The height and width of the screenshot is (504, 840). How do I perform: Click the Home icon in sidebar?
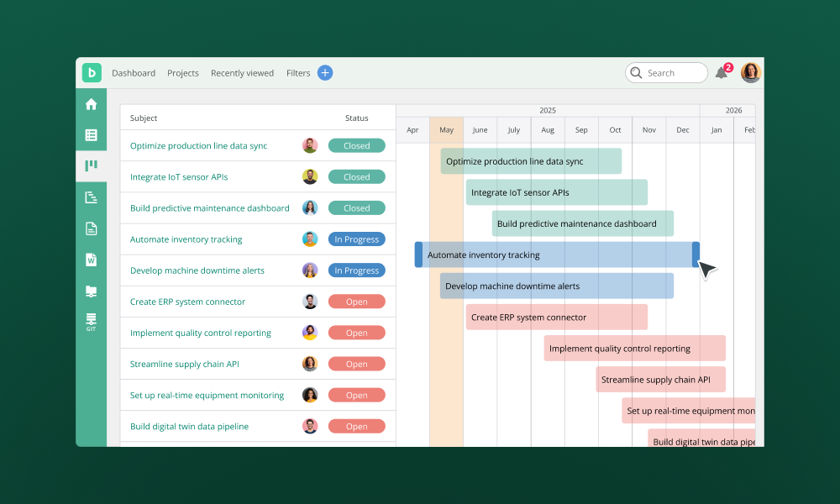(91, 104)
